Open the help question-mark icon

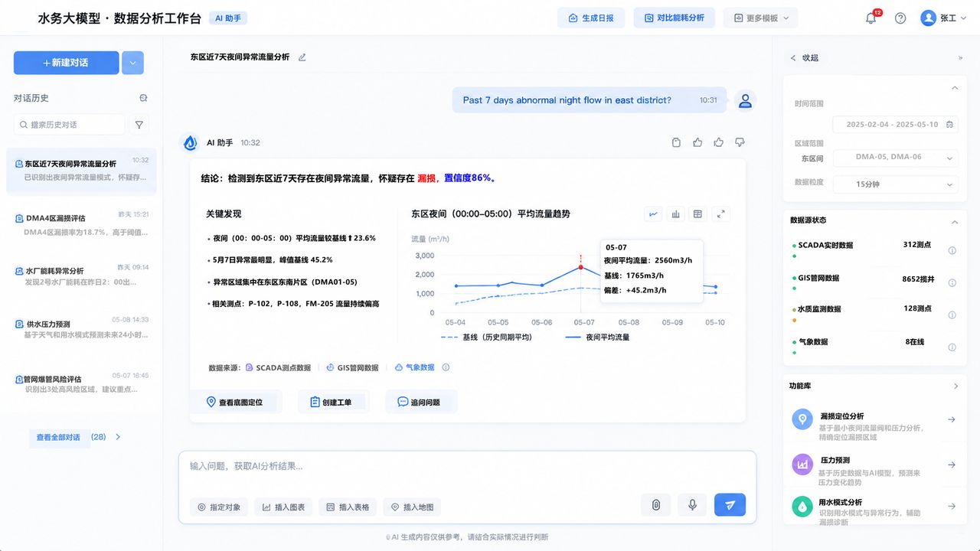tap(900, 18)
